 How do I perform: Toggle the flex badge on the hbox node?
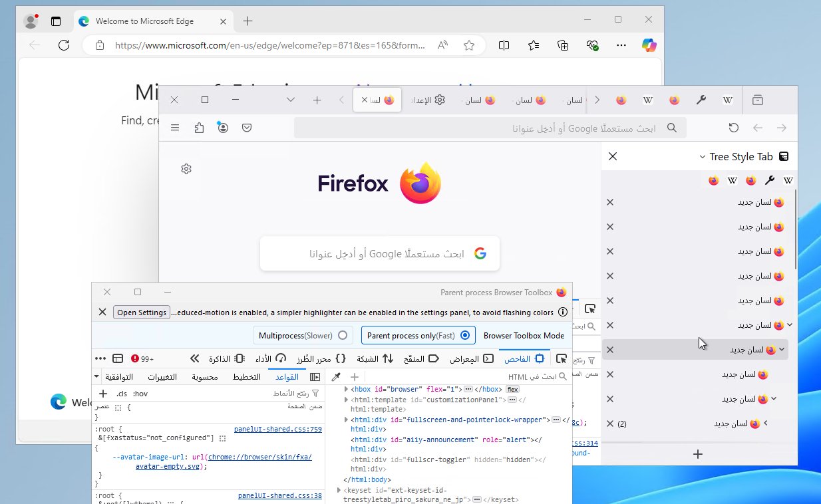point(512,389)
